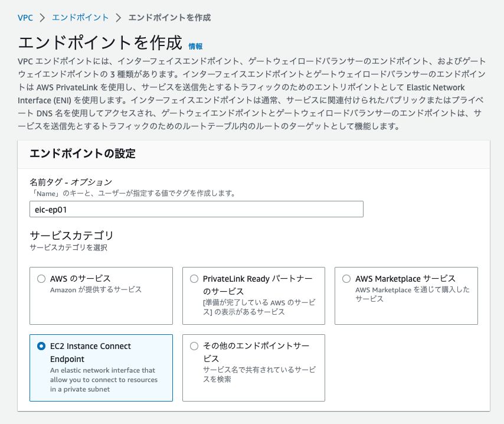Image resolution: width=504 pixels, height=424 pixels.
Task: Click the AWS のサービス category card
Action: (100, 295)
